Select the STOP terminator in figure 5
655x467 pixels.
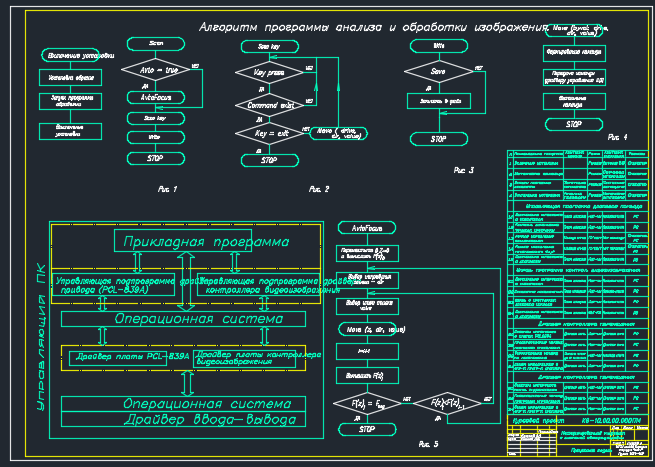click(365, 429)
